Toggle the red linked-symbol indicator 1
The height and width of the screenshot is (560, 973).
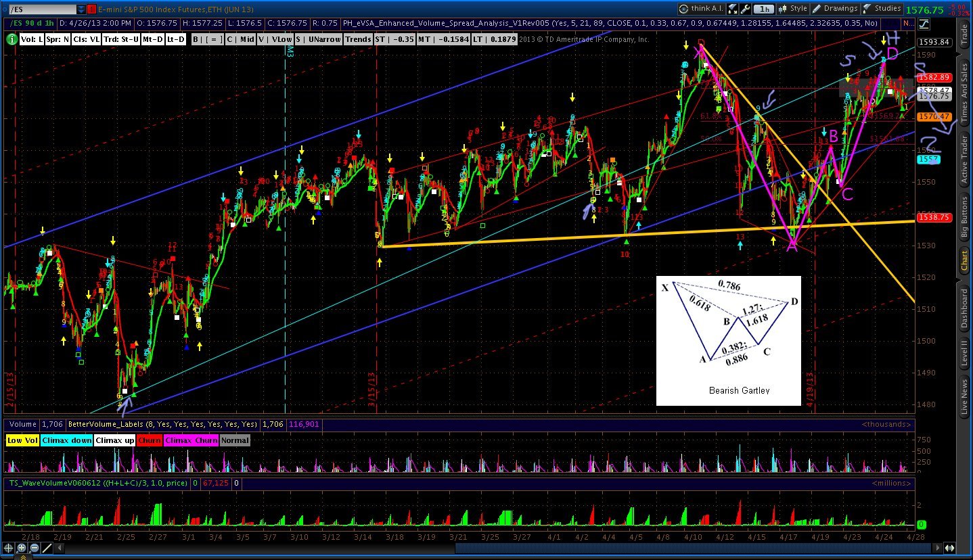tap(91, 9)
